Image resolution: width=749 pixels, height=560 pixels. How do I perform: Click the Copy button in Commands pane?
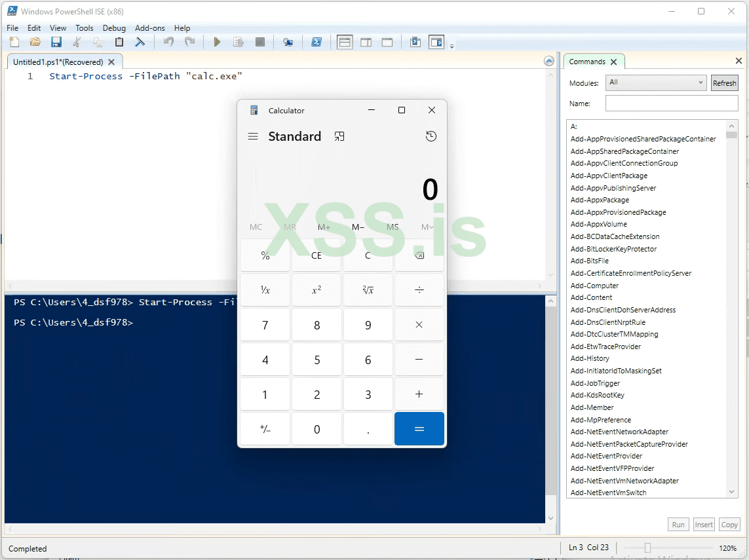click(x=729, y=524)
